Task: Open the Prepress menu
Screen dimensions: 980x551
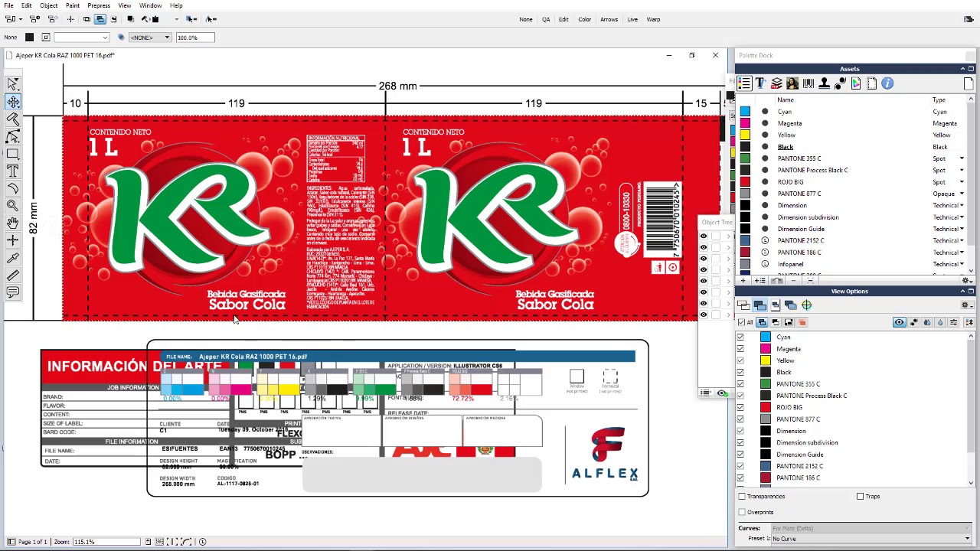Action: (x=99, y=5)
